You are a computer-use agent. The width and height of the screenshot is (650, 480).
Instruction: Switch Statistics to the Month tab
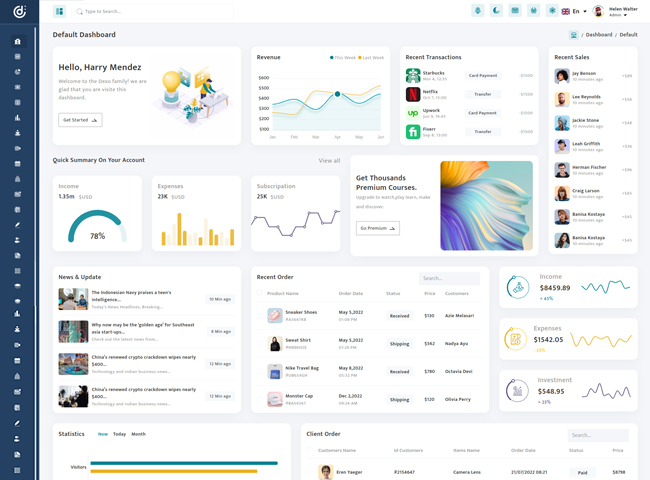click(x=138, y=434)
